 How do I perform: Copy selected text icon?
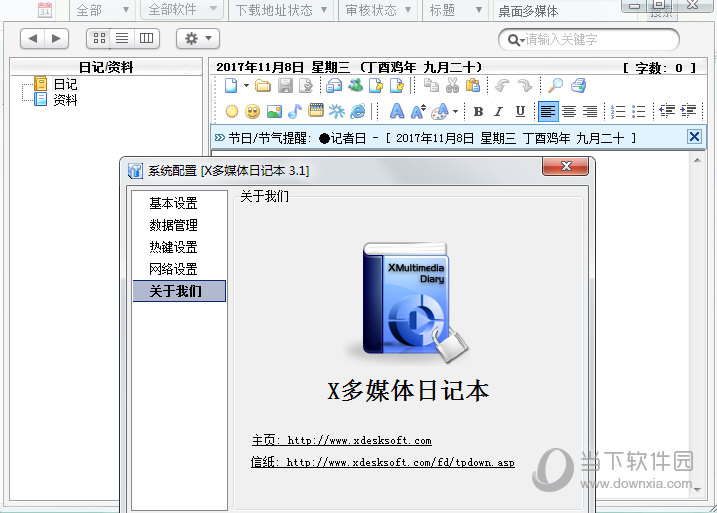click(x=431, y=86)
